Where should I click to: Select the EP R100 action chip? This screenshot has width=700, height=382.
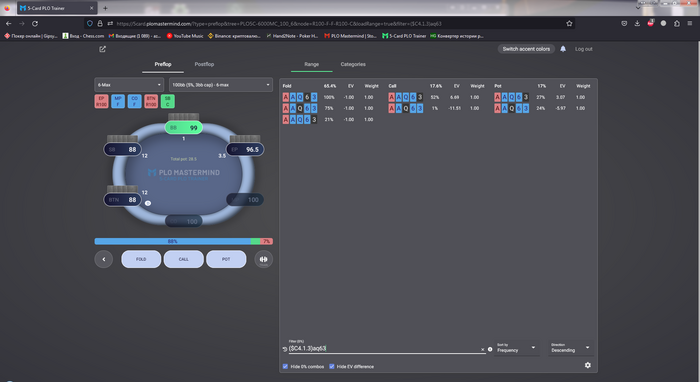[101, 101]
